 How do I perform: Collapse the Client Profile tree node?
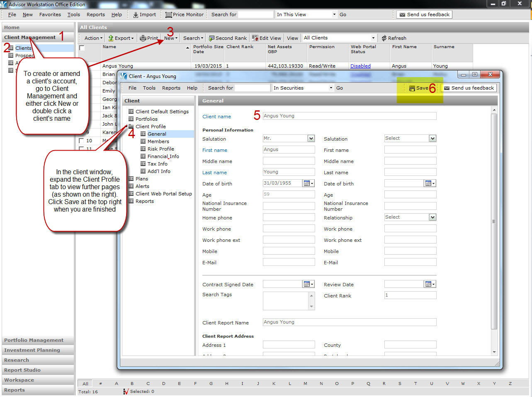click(x=126, y=127)
